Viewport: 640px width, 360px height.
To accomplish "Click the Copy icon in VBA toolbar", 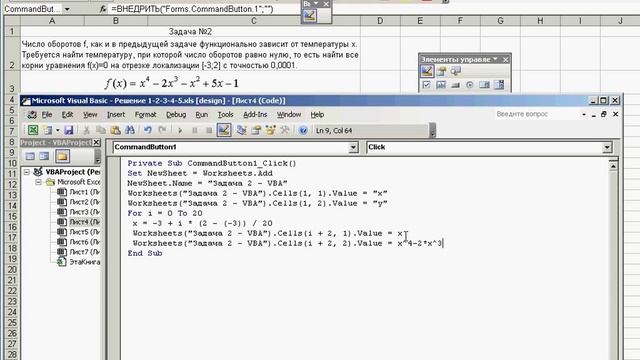I will 101,130.
